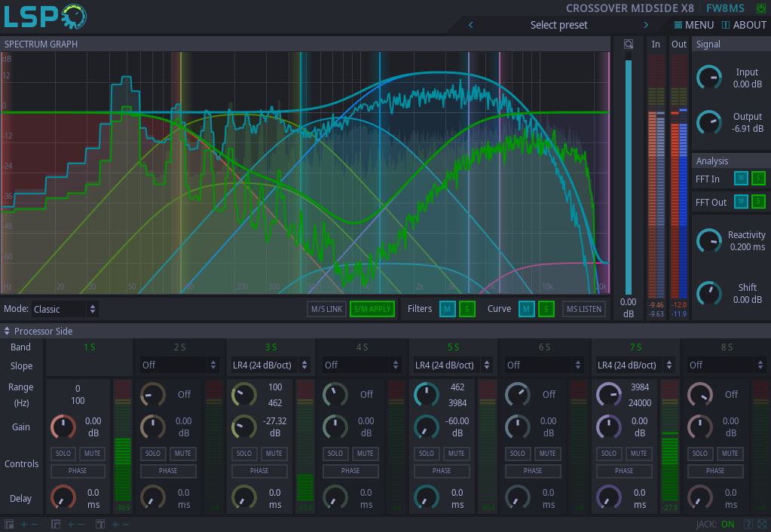Solo band 1 S

click(62, 454)
